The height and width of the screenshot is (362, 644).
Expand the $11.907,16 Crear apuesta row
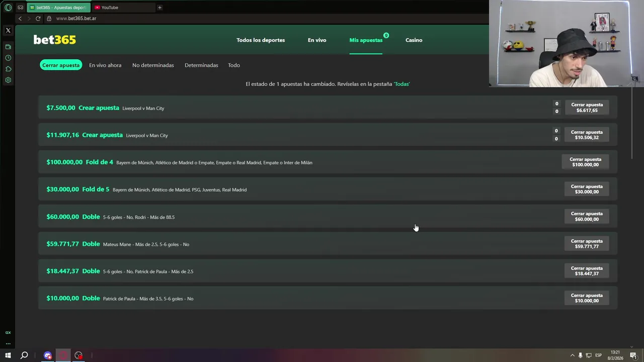(328, 135)
